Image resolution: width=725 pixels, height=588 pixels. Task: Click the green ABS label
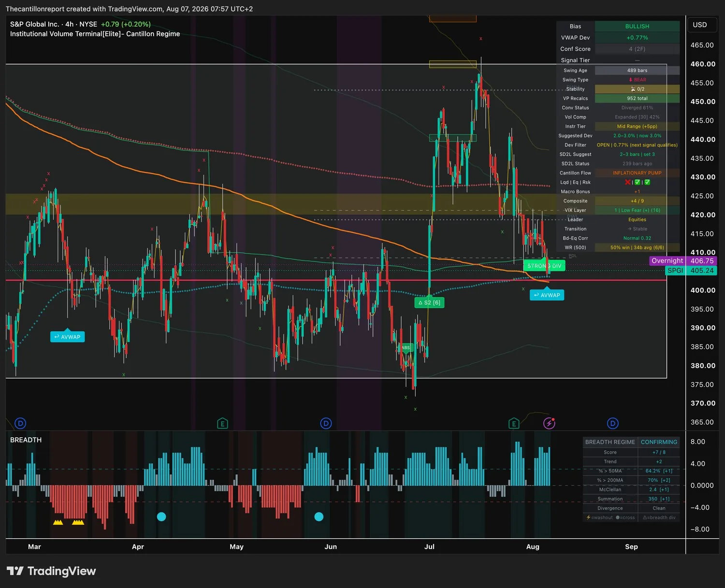pos(406,347)
